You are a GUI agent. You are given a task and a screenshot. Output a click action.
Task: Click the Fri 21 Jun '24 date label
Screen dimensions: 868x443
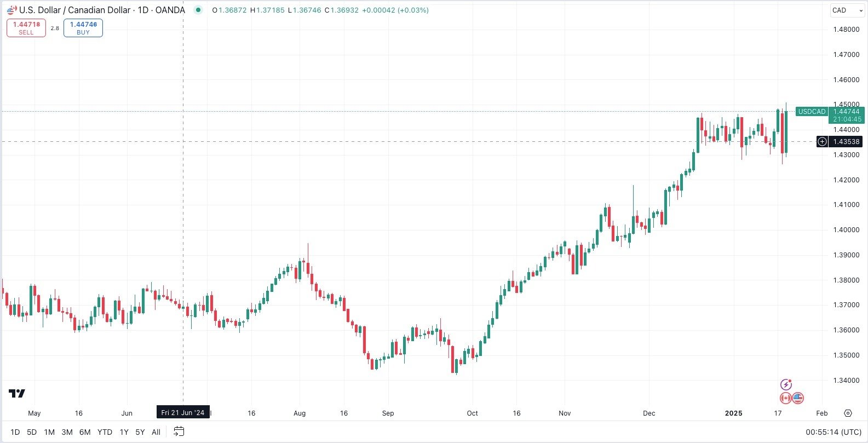pos(183,413)
